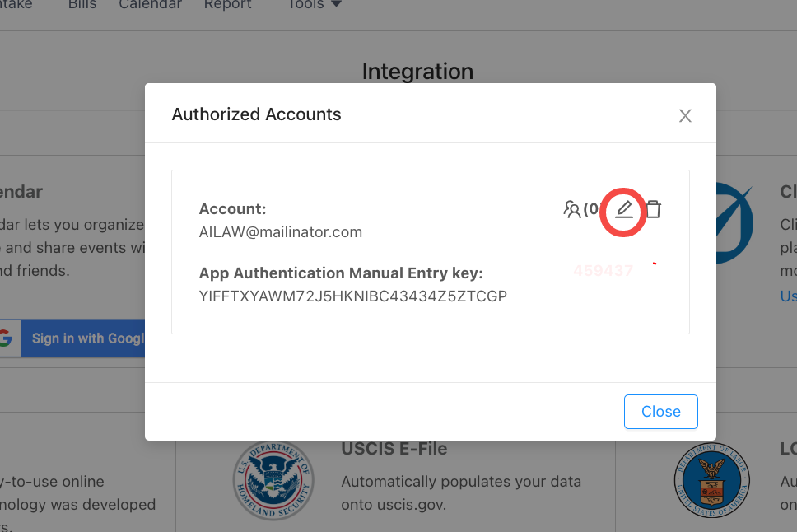The image size is (797, 532).
Task: Click the Authorized Accounts dialog title
Action: point(256,114)
